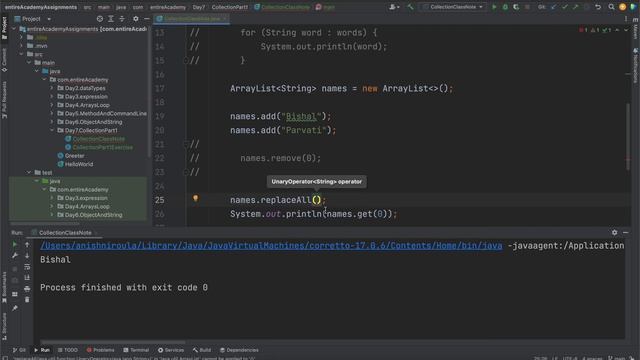Collapse the test folder
The width and height of the screenshot is (640, 360).
[29, 173]
